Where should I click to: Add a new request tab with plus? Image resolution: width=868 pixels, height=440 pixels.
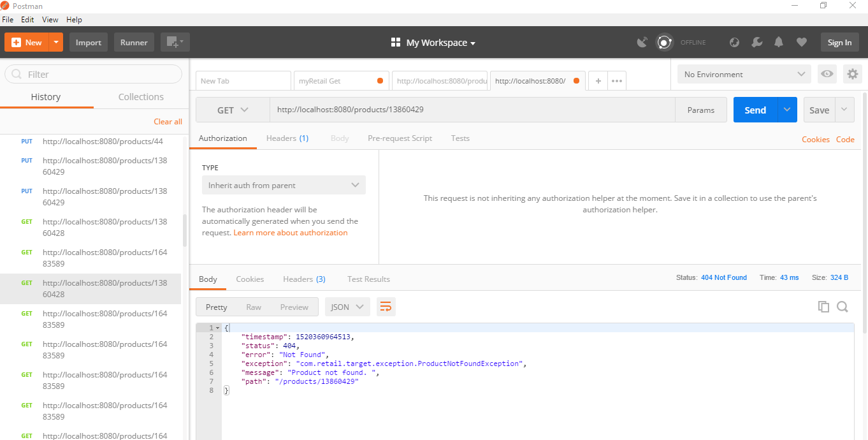598,81
